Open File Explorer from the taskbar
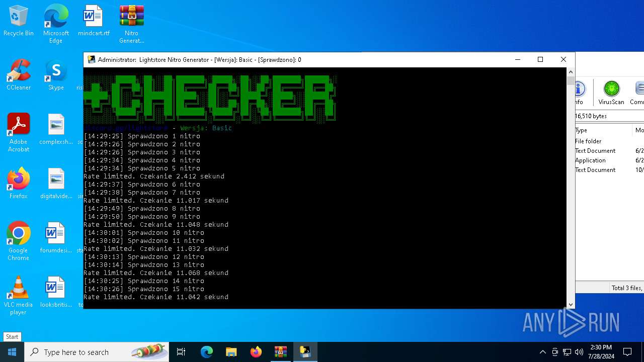The height and width of the screenshot is (362, 644). point(231,352)
